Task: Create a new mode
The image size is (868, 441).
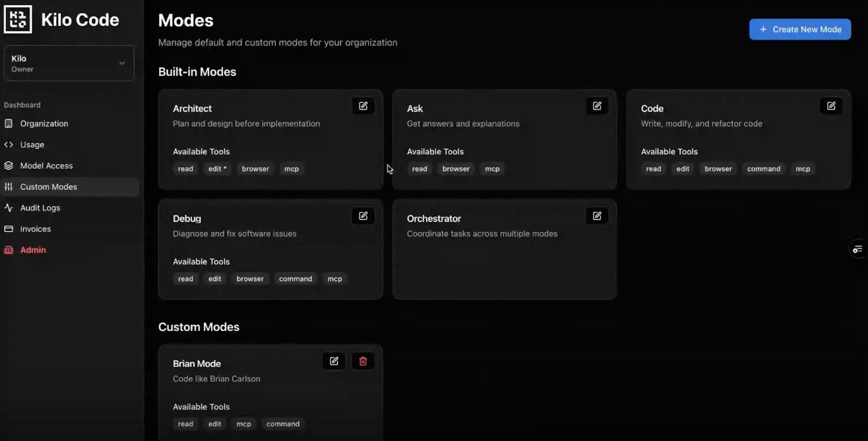Action: pos(800,29)
